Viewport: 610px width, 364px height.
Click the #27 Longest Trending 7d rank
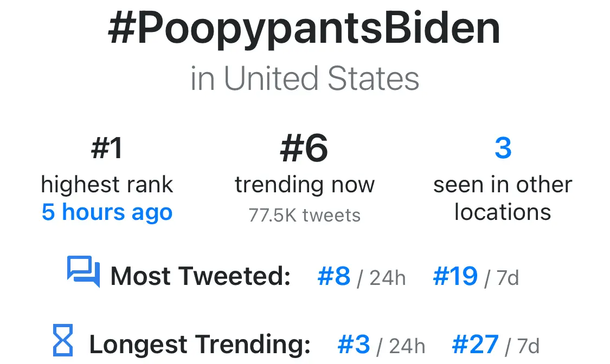click(475, 344)
